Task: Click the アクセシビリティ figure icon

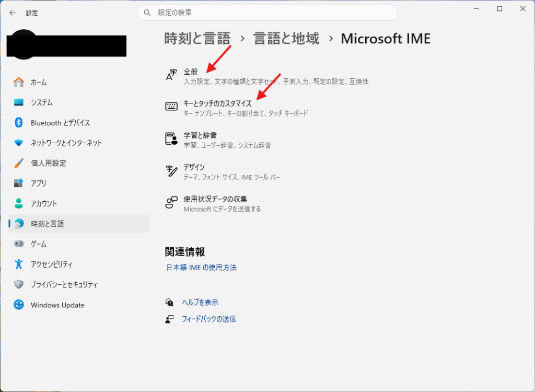Action: 19,264
